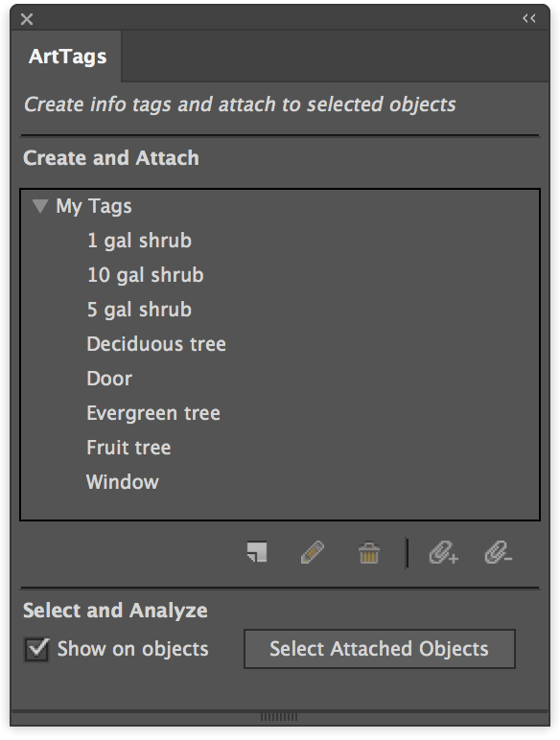Click the trash delete tag icon
The width and height of the screenshot is (560, 740).
369,552
